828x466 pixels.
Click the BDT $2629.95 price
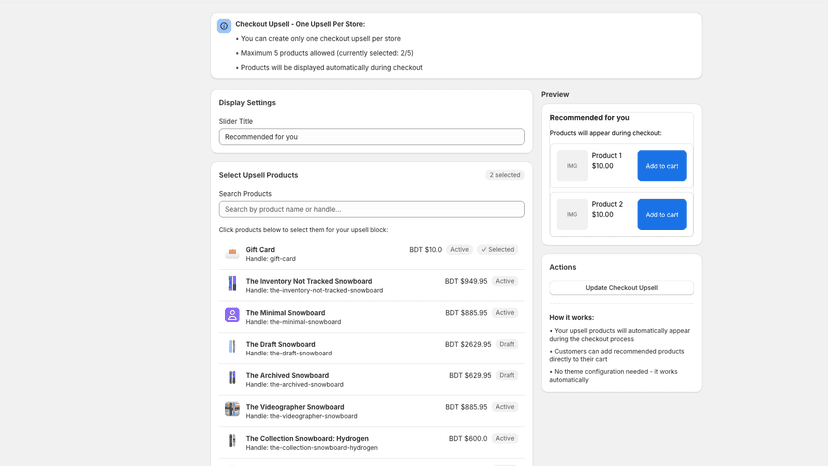(468, 344)
